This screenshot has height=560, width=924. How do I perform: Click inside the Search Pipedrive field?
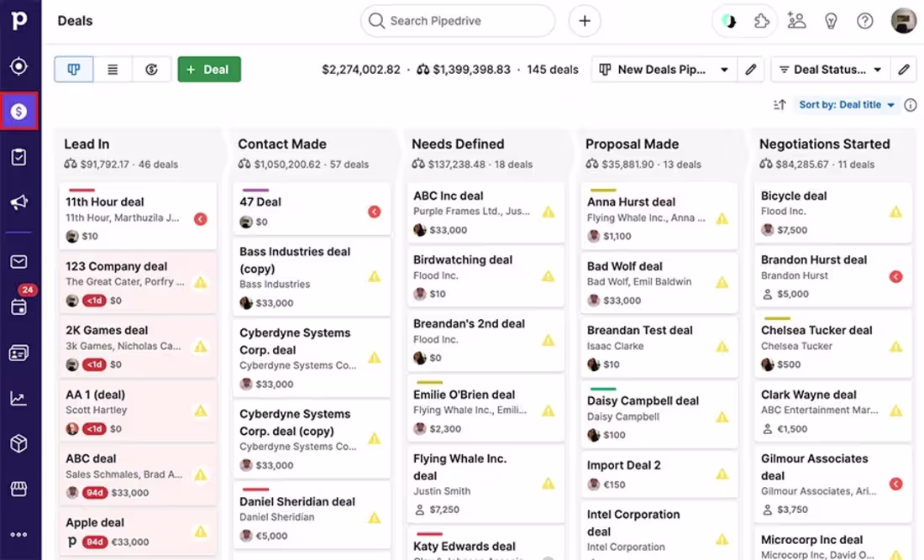[x=458, y=21]
